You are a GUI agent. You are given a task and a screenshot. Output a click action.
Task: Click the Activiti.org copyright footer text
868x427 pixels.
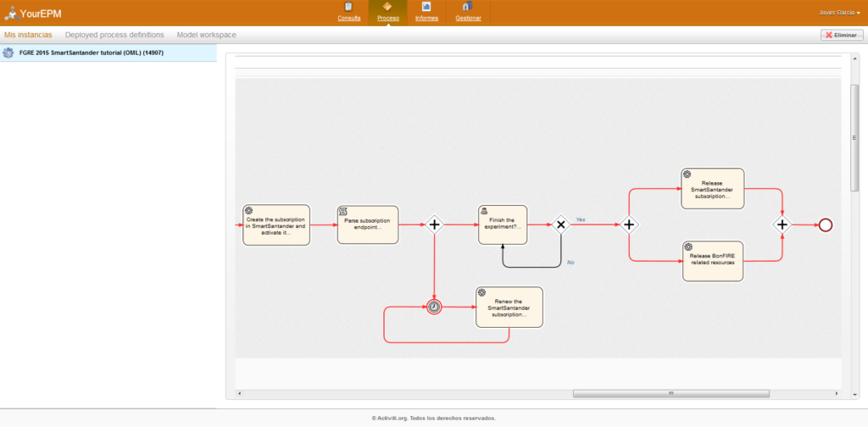[x=434, y=419]
